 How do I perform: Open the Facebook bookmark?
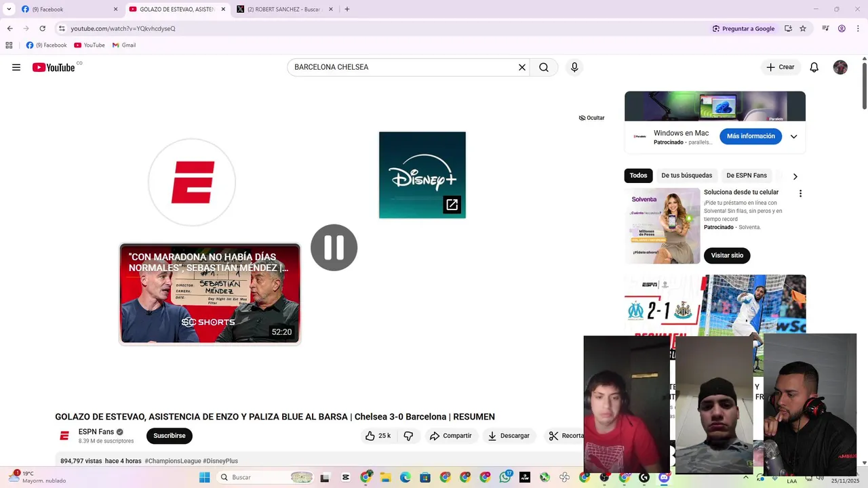(47, 45)
